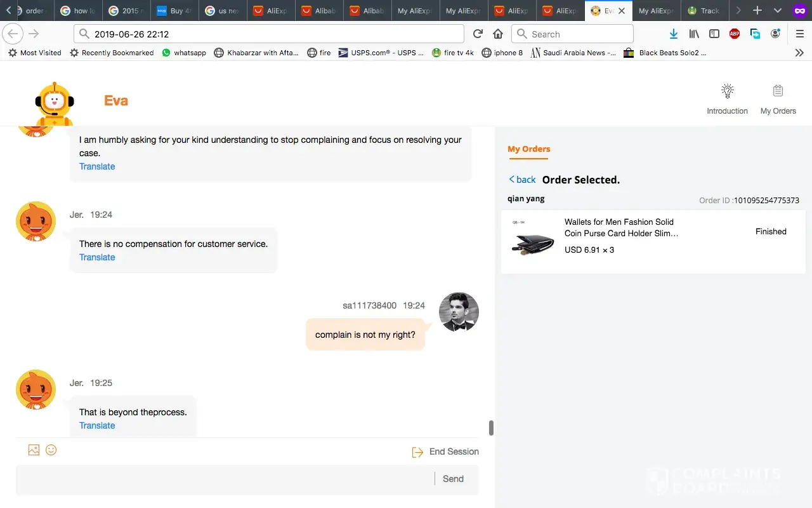Viewport: 812px width, 508px height.
Task: Open a new tab with plus icon
Action: pyautogui.click(x=757, y=11)
